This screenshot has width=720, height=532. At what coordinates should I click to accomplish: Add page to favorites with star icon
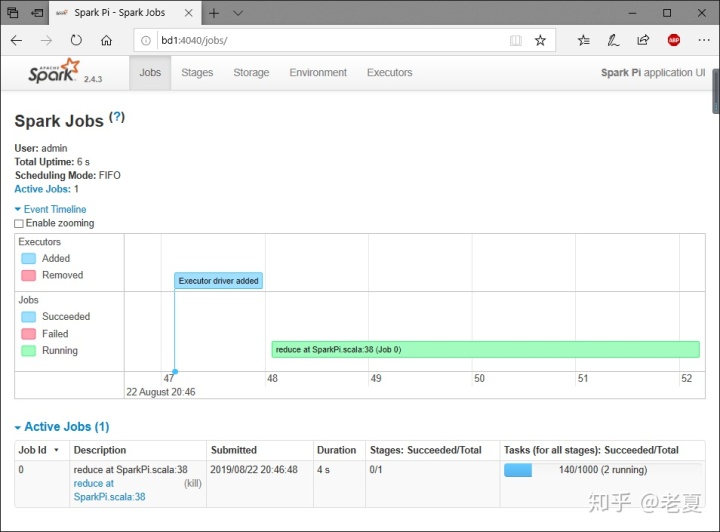coord(540,40)
